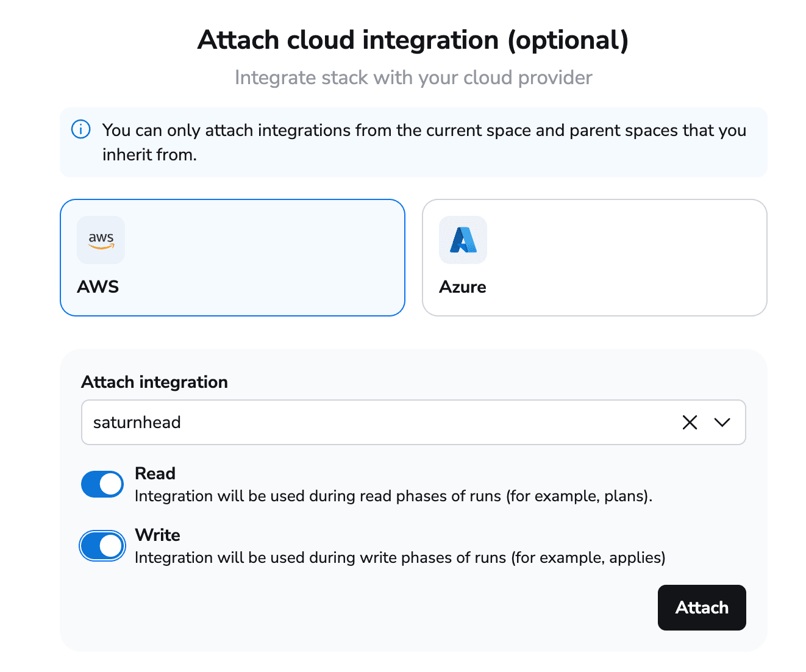Click the Read toggle label text
Screen dimensions: 806x672
point(155,473)
